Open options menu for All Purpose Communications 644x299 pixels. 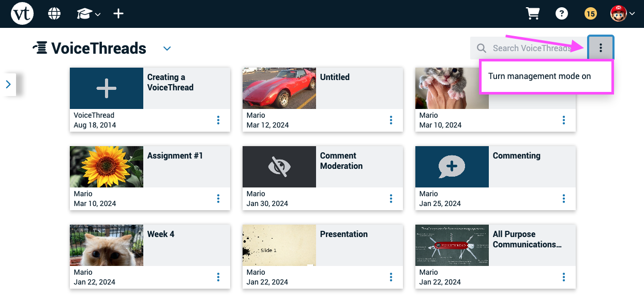[x=564, y=277]
